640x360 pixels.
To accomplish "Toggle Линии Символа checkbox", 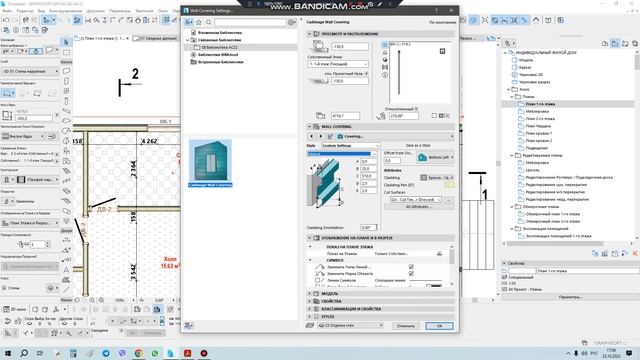I will coord(318,280).
